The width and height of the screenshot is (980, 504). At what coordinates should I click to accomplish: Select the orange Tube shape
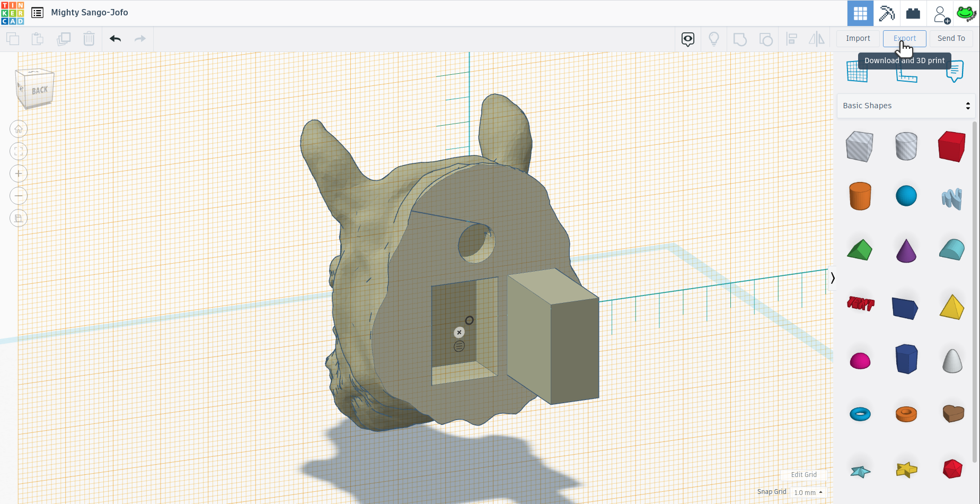pyautogui.click(x=906, y=414)
